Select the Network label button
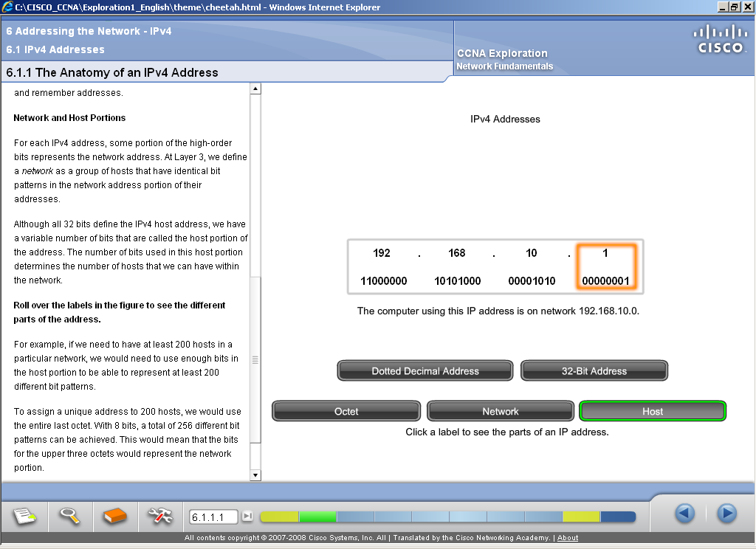This screenshot has width=756, height=549. pos(501,411)
